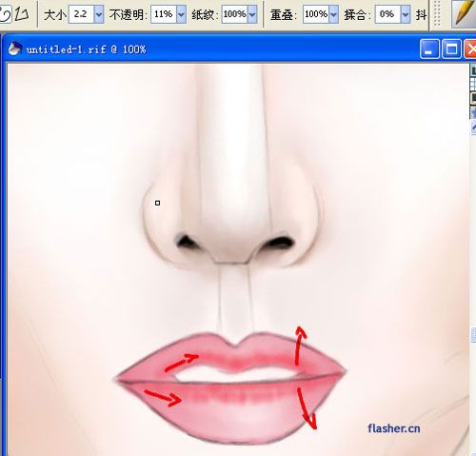Image resolution: width=476 pixels, height=456 pixels.
Task: Select the straight line stroke icon
Action: 22,13
